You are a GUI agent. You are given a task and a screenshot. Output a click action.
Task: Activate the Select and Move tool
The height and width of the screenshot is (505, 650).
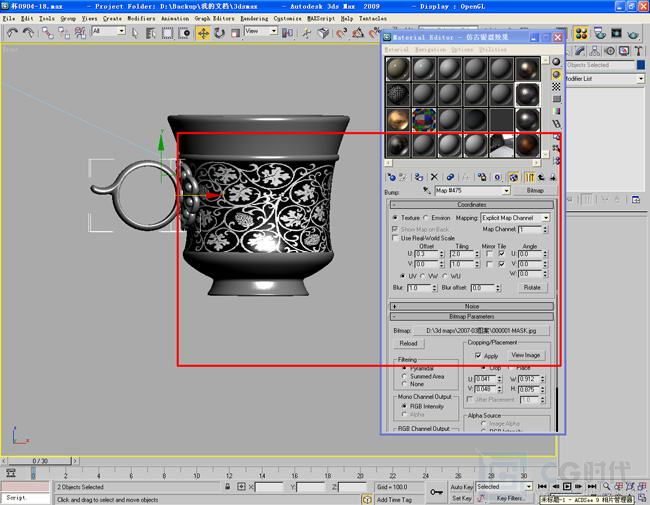pos(203,33)
